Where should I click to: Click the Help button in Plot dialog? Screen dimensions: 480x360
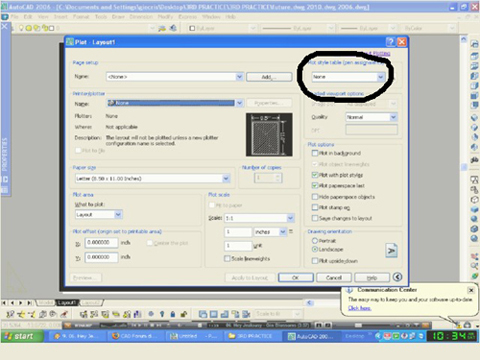point(372,277)
